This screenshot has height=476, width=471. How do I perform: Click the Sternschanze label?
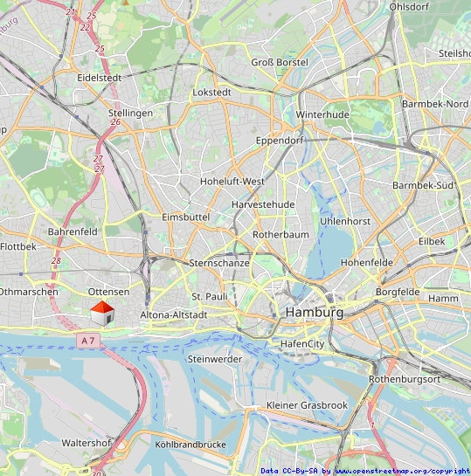pyautogui.click(x=219, y=263)
